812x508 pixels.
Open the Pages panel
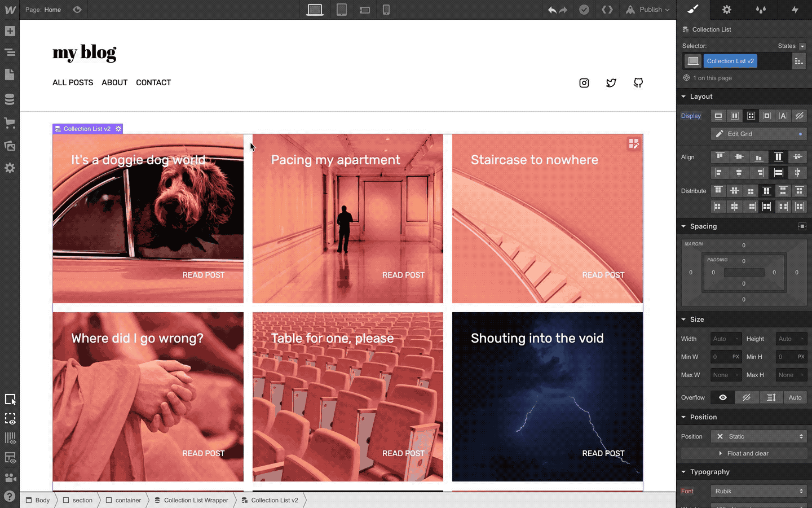[10, 75]
